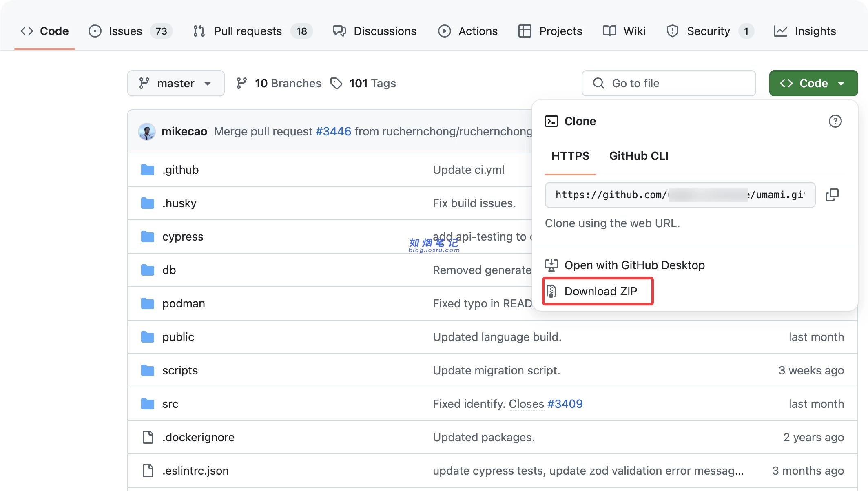Open the podman folder
This screenshot has width=868, height=491.
(184, 303)
